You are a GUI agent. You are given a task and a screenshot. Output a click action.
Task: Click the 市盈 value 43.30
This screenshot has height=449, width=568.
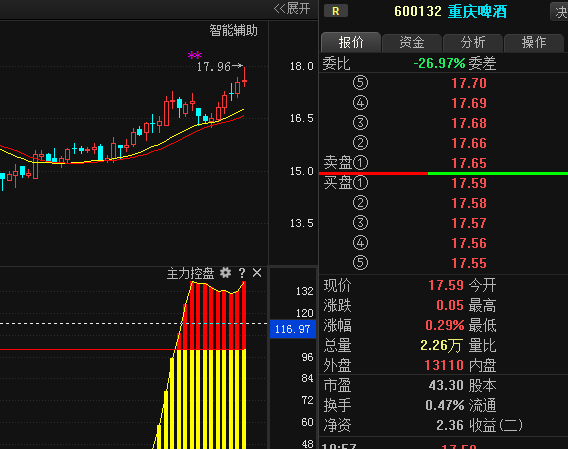pyautogui.click(x=446, y=385)
